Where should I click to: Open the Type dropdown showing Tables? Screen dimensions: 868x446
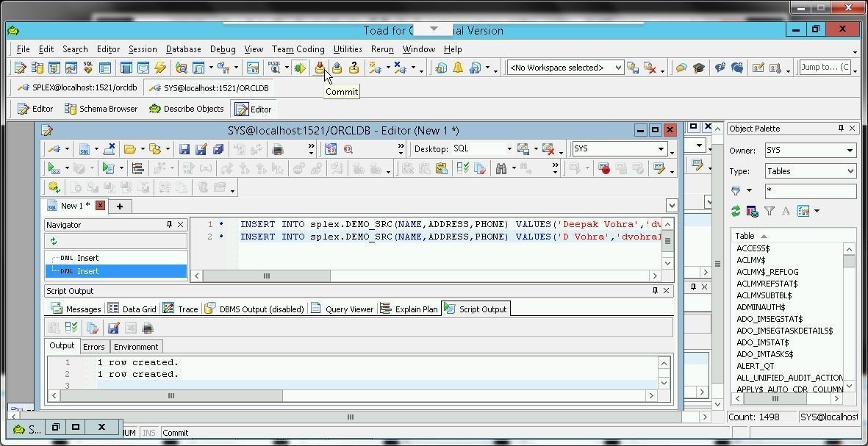coord(851,171)
